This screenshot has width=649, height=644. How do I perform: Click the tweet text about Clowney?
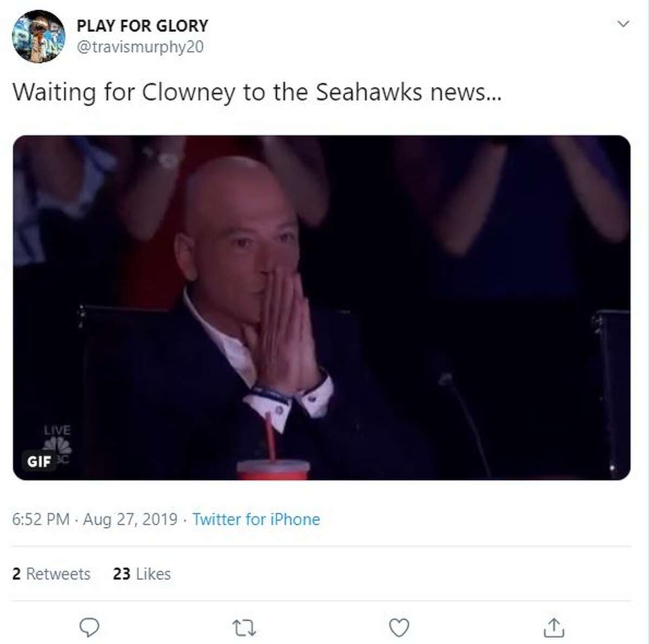259,92
